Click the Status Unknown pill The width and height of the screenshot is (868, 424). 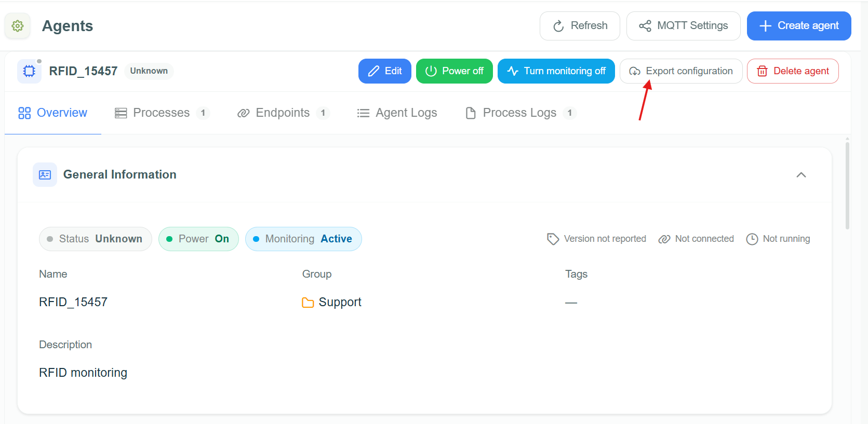96,239
